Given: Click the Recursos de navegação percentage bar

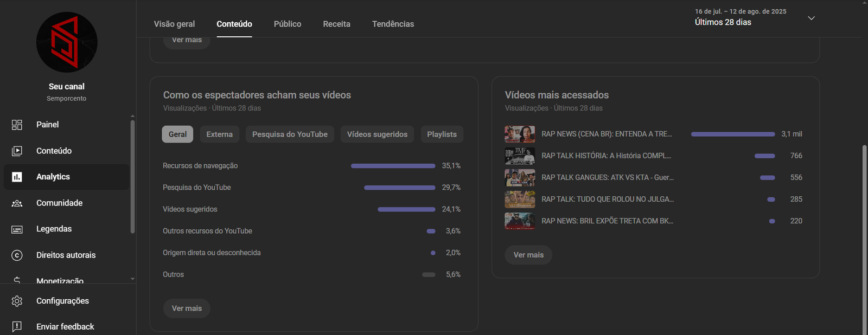Looking at the screenshot, I should click(x=393, y=166).
